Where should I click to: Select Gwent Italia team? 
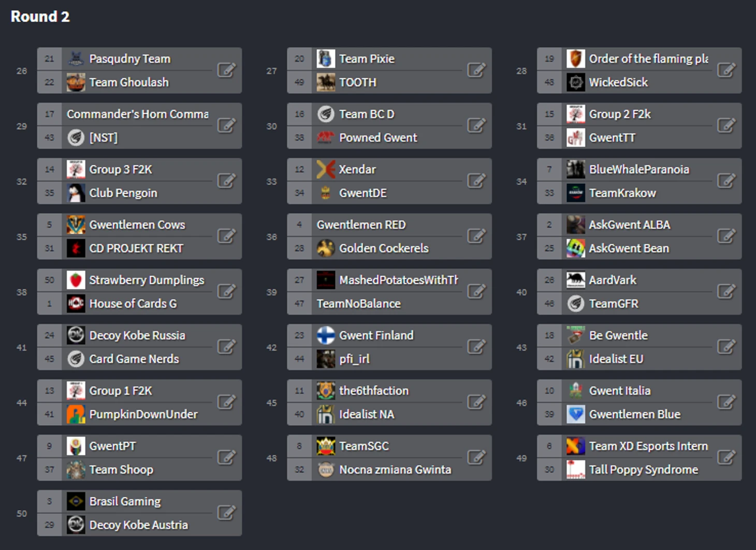(x=620, y=391)
